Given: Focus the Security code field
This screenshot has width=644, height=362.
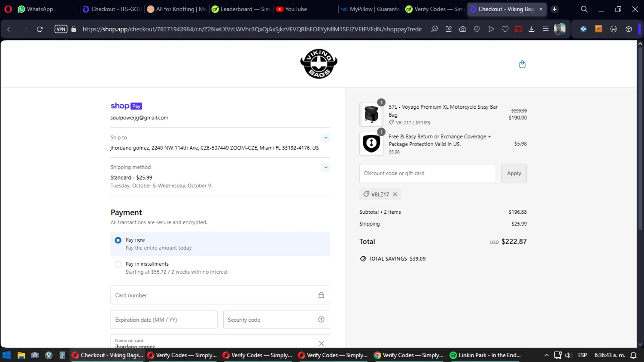Looking at the screenshot, I should point(276,320).
